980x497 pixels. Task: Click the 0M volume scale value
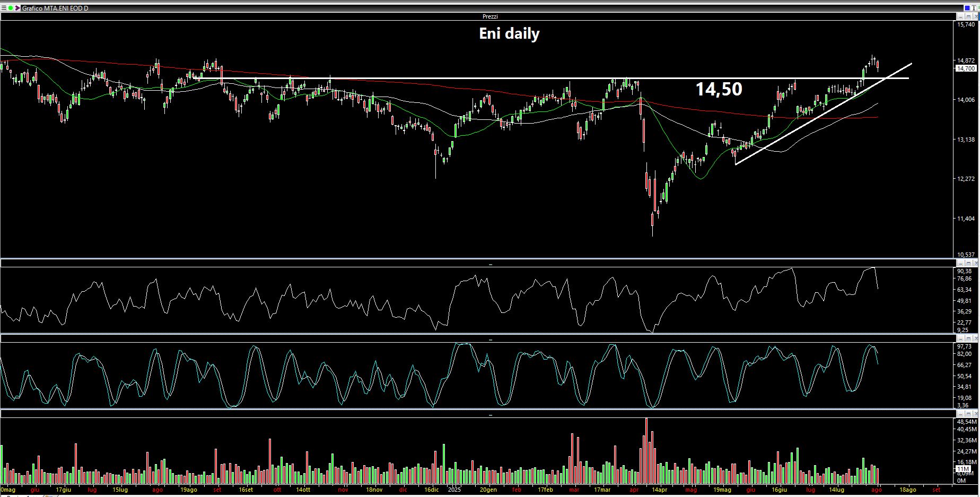point(961,481)
